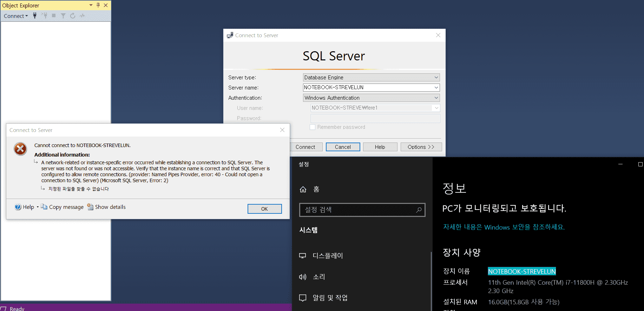
Task: Click the installed RAM value 16.0GB
Action: [524, 302]
